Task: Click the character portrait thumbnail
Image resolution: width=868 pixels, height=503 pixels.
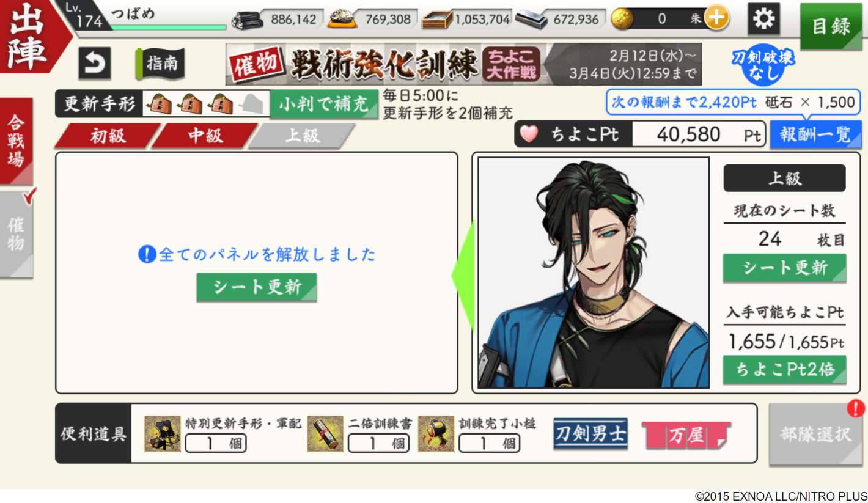Action: pyautogui.click(x=594, y=273)
